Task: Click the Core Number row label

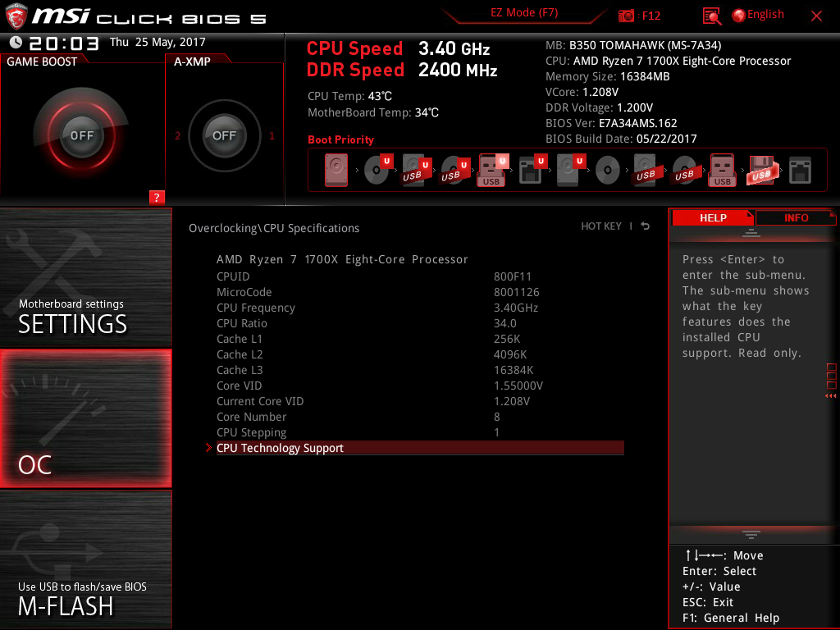Action: (x=251, y=417)
